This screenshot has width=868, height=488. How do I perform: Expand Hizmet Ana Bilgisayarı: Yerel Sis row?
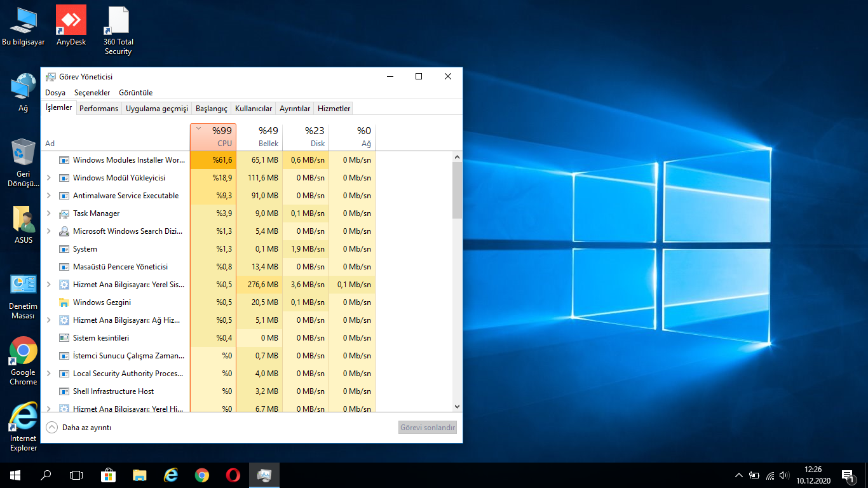pyautogui.click(x=49, y=285)
